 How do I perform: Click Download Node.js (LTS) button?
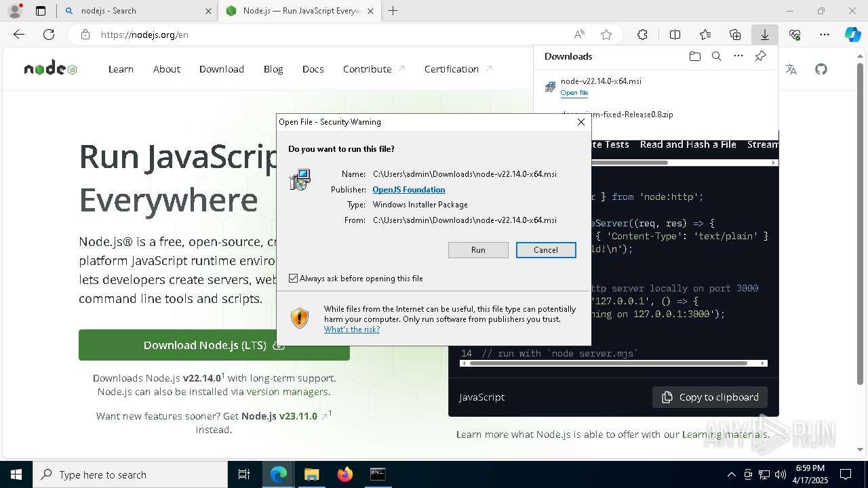pyautogui.click(x=214, y=345)
